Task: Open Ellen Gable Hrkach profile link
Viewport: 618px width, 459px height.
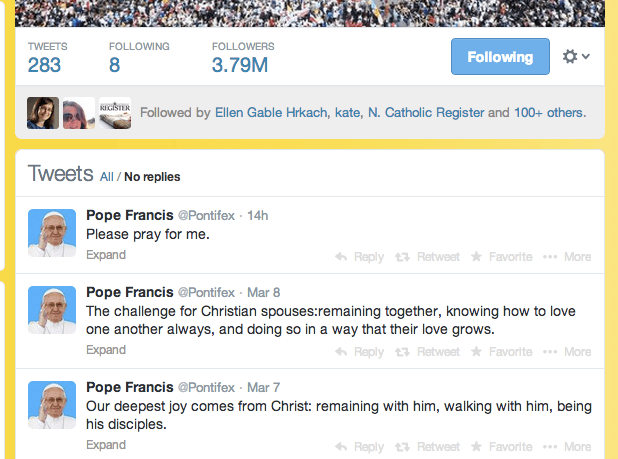Action: (x=271, y=113)
